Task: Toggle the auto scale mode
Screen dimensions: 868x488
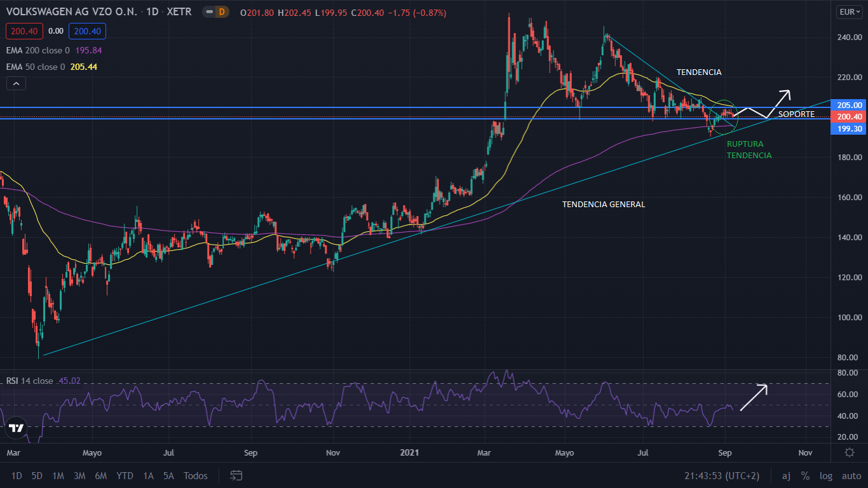Action: (851, 475)
